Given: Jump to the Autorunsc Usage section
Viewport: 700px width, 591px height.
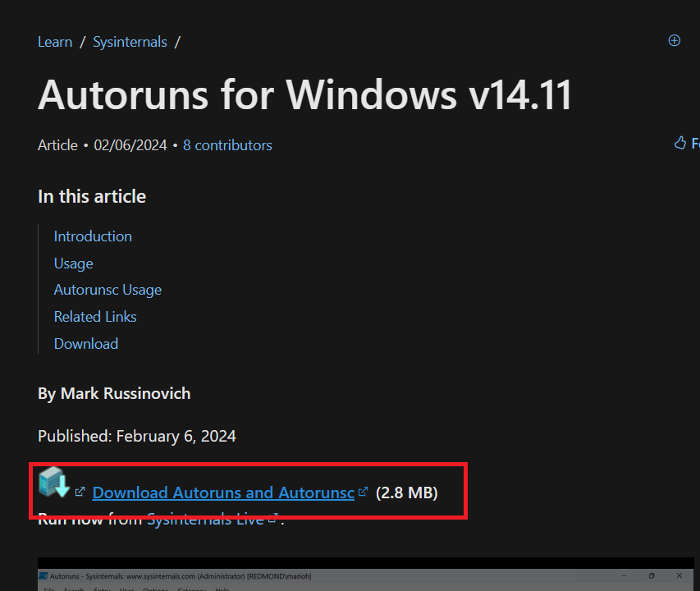Looking at the screenshot, I should coord(108,290).
